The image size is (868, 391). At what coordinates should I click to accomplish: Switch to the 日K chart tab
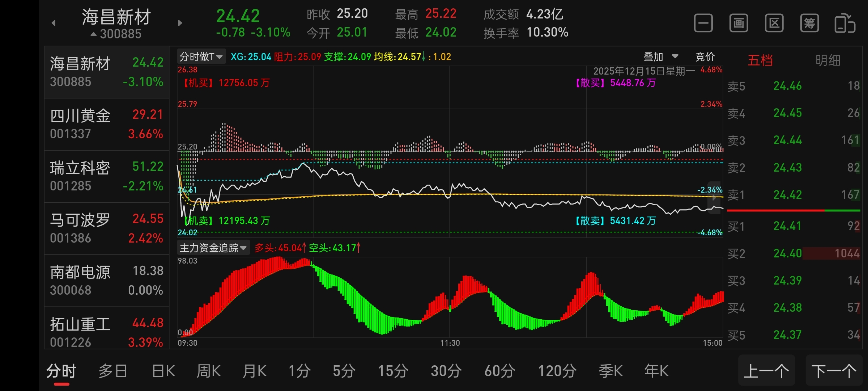163,371
